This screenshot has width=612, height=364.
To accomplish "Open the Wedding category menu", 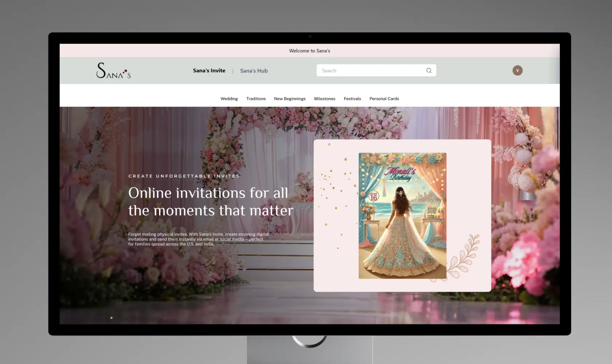I will tap(229, 99).
